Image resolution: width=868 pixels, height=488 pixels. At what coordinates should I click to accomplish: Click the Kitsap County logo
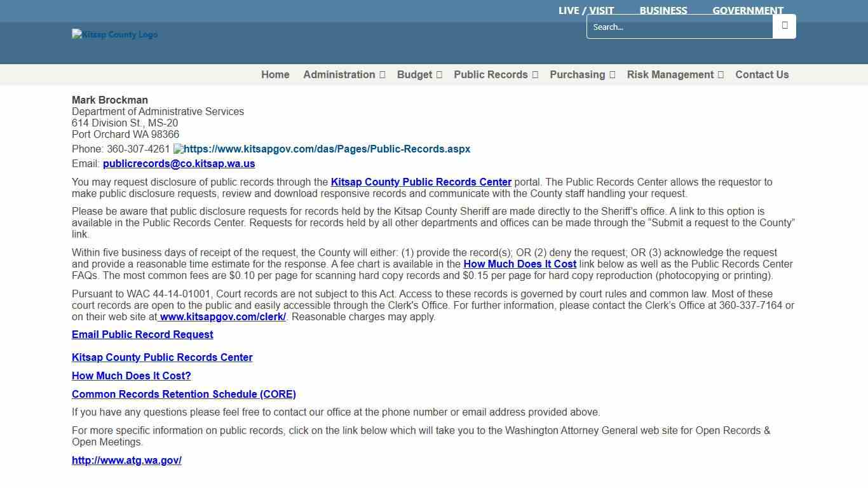(x=114, y=34)
